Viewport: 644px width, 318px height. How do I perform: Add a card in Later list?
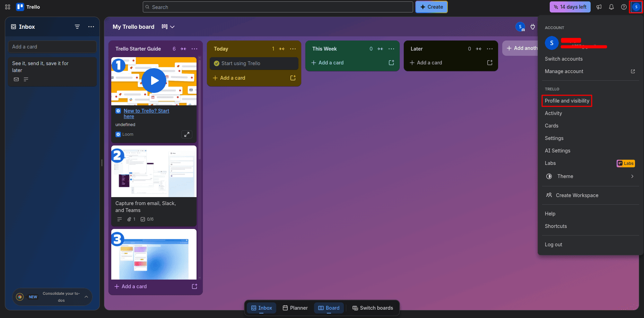point(426,63)
